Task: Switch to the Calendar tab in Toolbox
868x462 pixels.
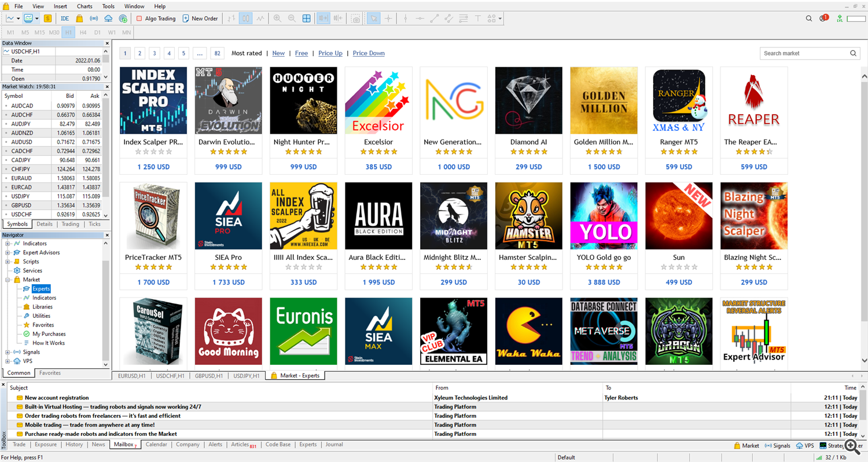Action: (x=156, y=445)
